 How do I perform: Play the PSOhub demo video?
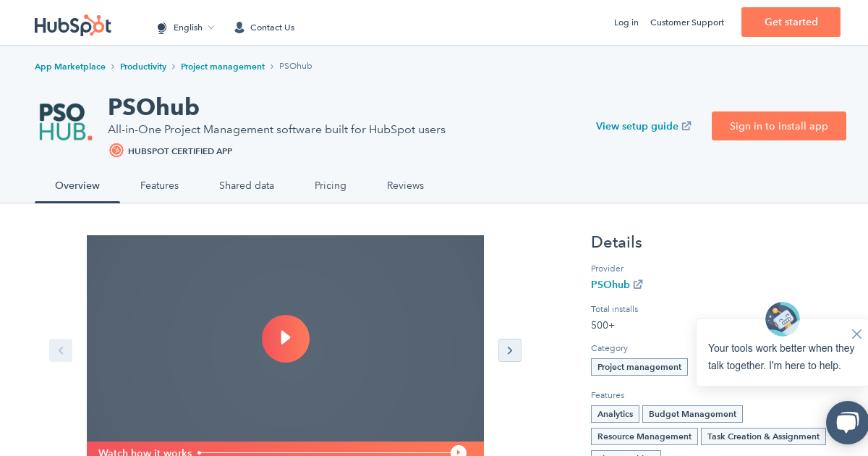tap(286, 339)
